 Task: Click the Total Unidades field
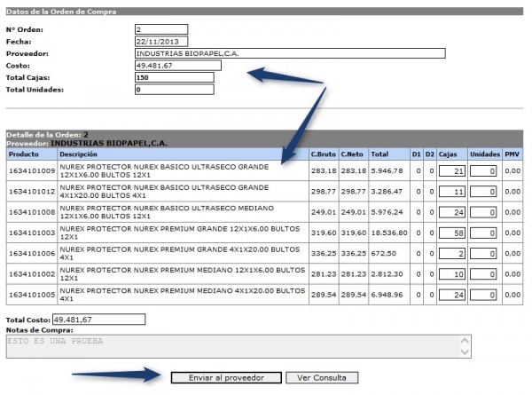[x=175, y=90]
